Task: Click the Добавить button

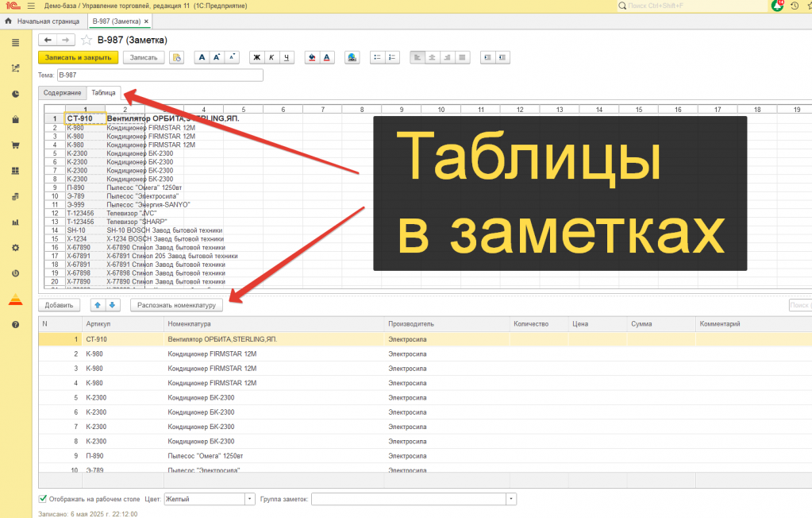Action: click(x=59, y=305)
